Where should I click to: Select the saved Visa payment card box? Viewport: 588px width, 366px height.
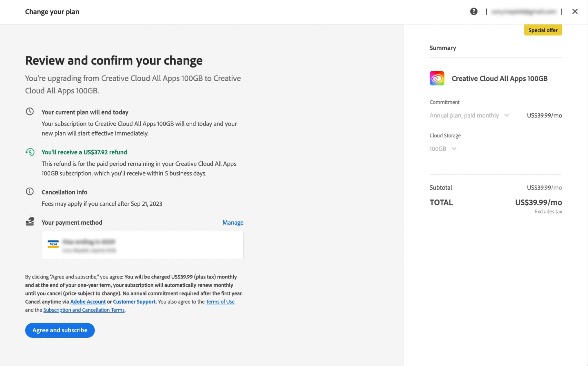pos(142,245)
